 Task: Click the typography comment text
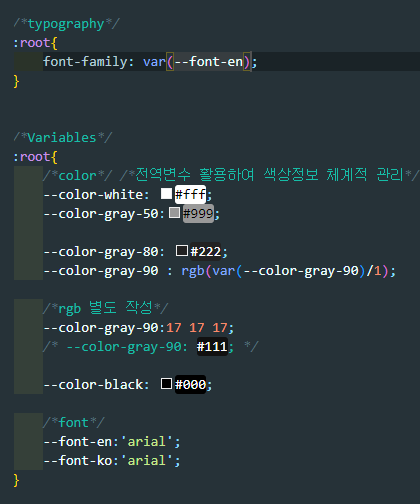click(66, 24)
